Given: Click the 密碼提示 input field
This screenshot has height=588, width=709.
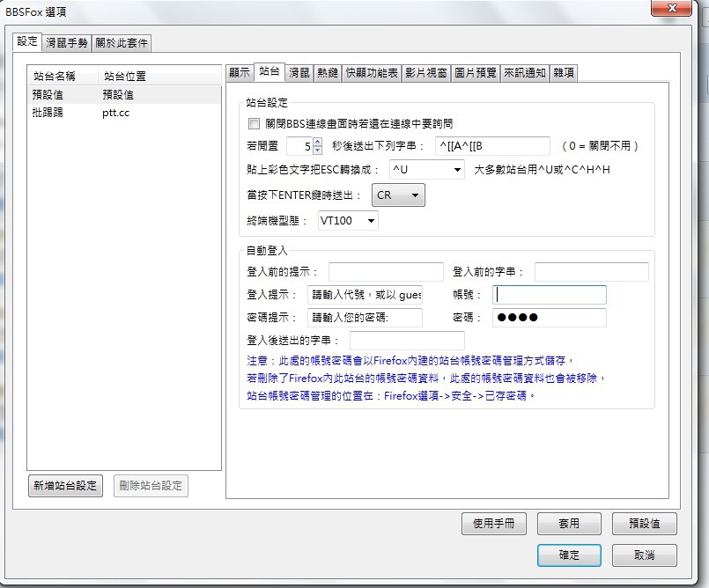Looking at the screenshot, I should (365, 318).
